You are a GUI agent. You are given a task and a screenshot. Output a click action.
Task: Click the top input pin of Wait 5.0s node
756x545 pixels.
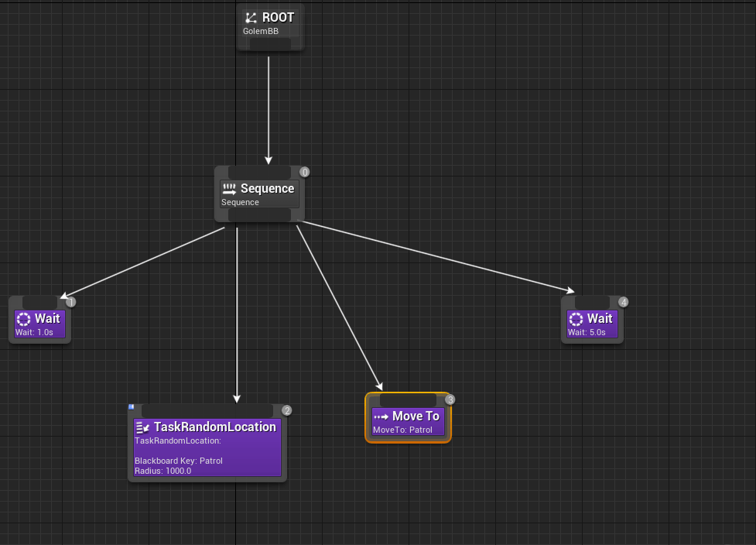coord(592,302)
